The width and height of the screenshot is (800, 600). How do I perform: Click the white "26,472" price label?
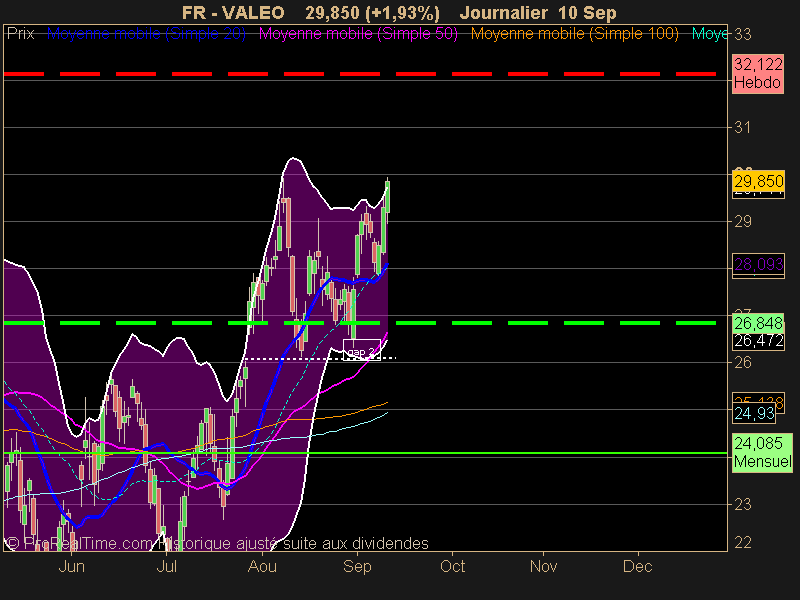(759, 340)
